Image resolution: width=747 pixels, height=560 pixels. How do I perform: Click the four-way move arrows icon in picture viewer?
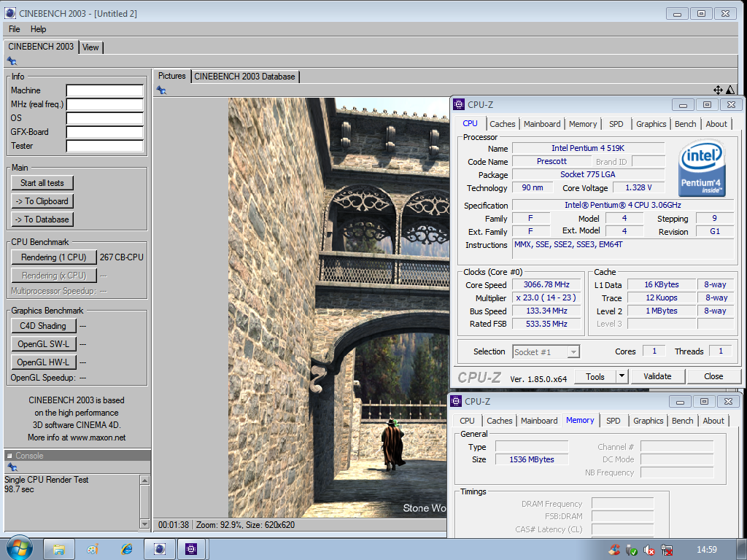(718, 90)
